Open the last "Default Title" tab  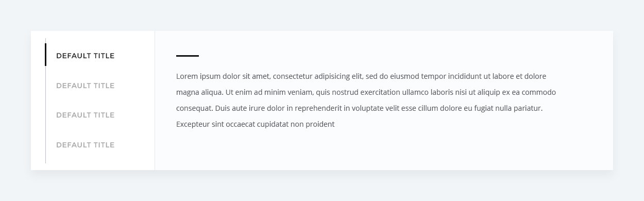click(x=85, y=145)
